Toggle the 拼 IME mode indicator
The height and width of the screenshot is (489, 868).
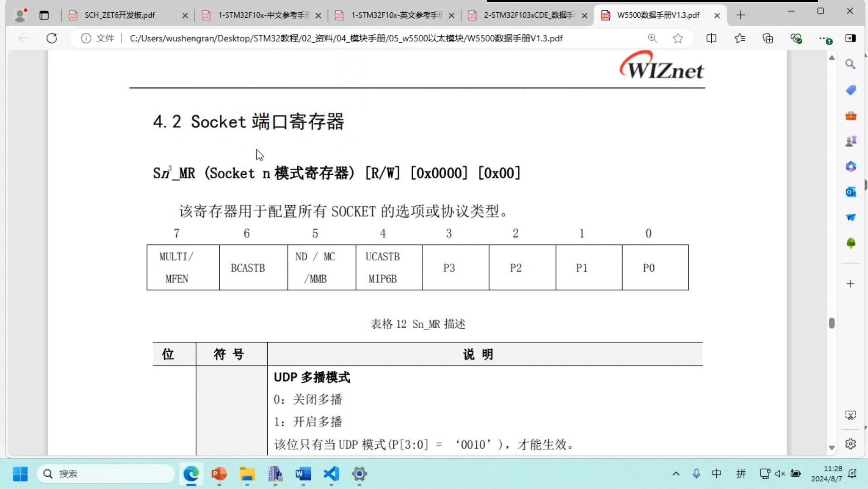[x=741, y=474]
